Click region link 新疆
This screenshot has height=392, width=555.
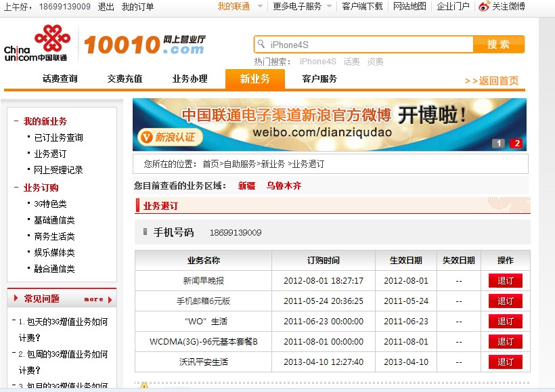click(x=247, y=186)
